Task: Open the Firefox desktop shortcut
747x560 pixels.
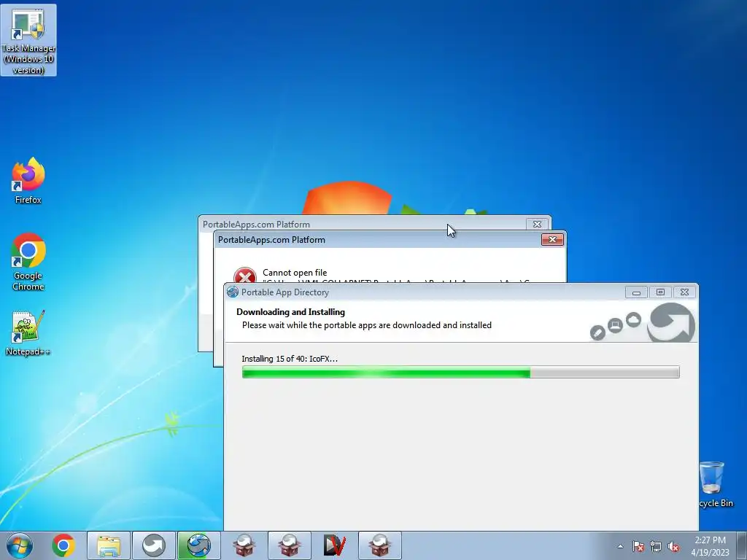Action: [x=28, y=181]
